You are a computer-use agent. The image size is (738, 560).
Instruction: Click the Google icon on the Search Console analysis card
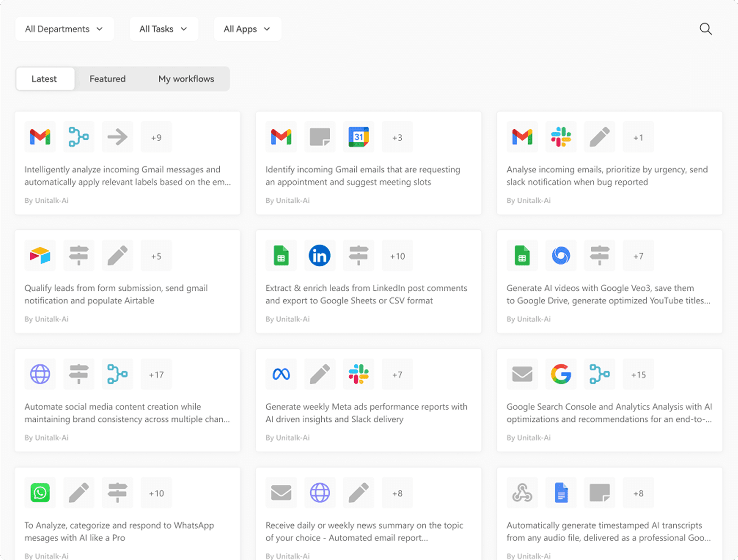pos(561,374)
